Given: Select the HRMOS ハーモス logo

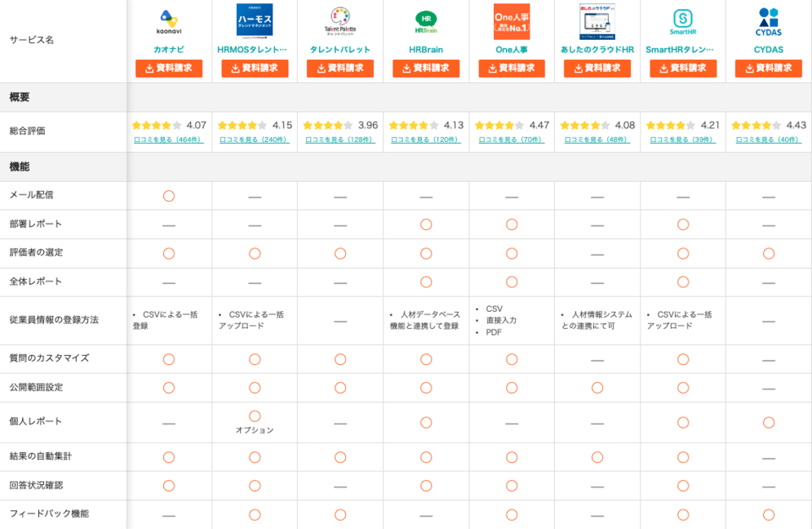Looking at the screenshot, I should click(x=254, y=21).
